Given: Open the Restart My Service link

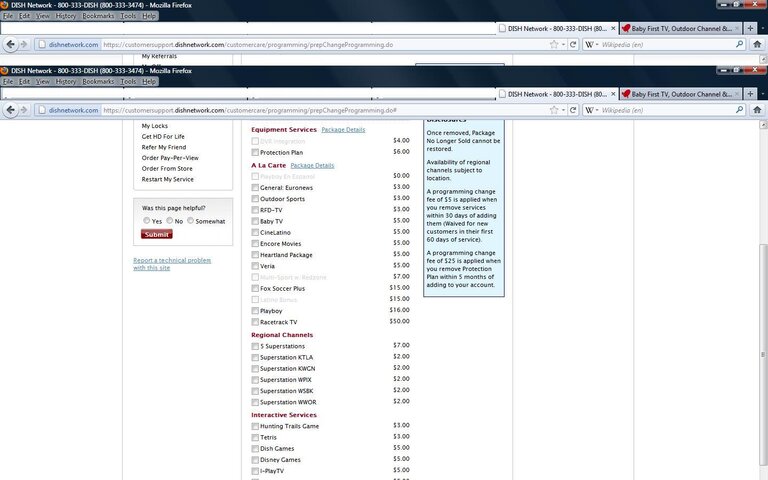Looking at the screenshot, I should click(168, 179).
